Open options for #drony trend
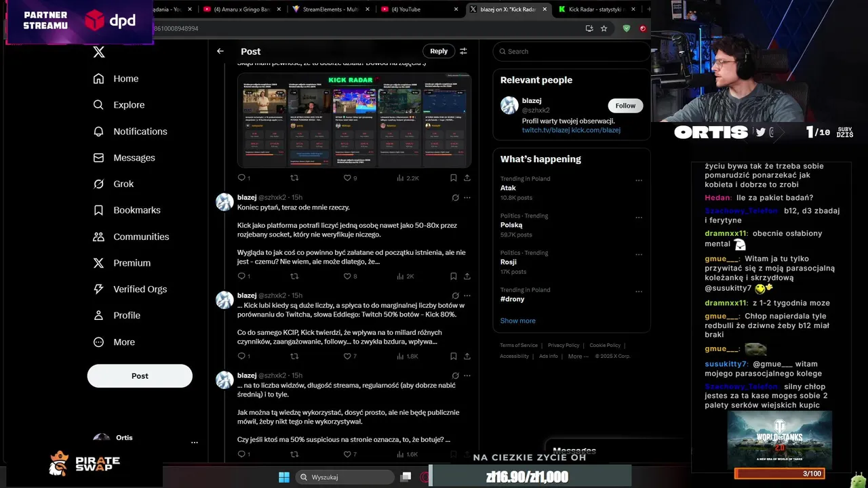The width and height of the screenshot is (868, 488). 638,291
